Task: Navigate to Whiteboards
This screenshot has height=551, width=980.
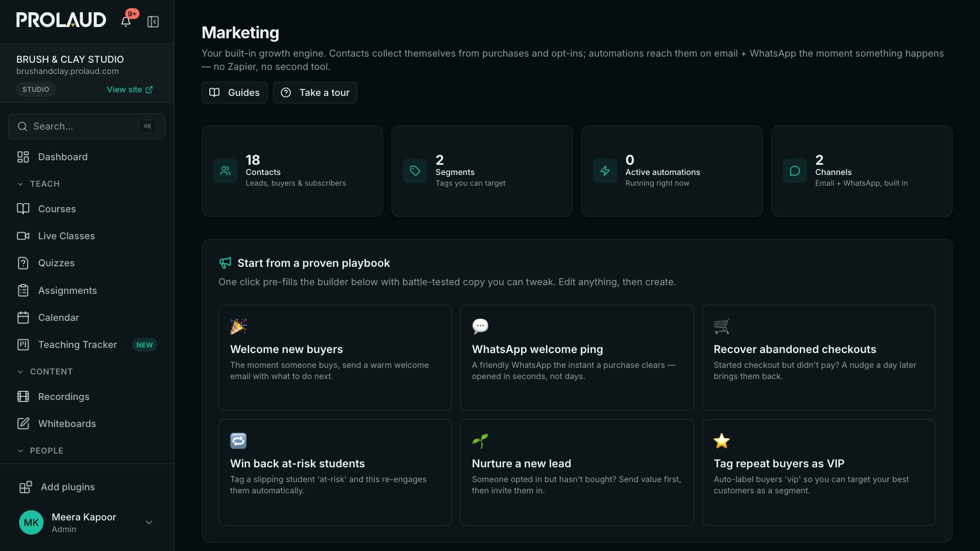Action: [87, 423]
